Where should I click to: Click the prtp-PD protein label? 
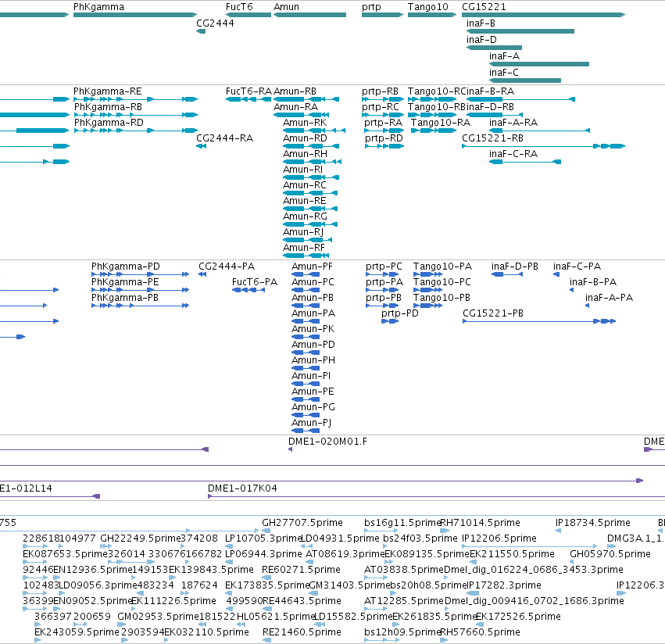(x=400, y=314)
